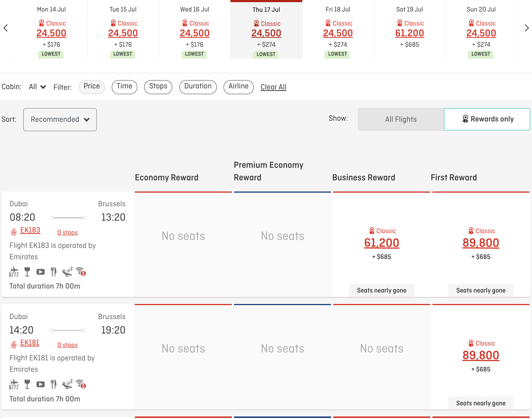
Task: Switch to Rewards only view
Action: (x=487, y=119)
